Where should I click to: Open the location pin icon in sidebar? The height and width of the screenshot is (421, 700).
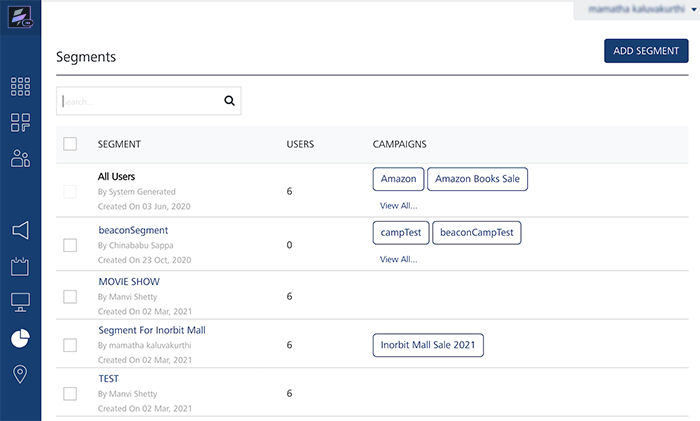pos(20,374)
